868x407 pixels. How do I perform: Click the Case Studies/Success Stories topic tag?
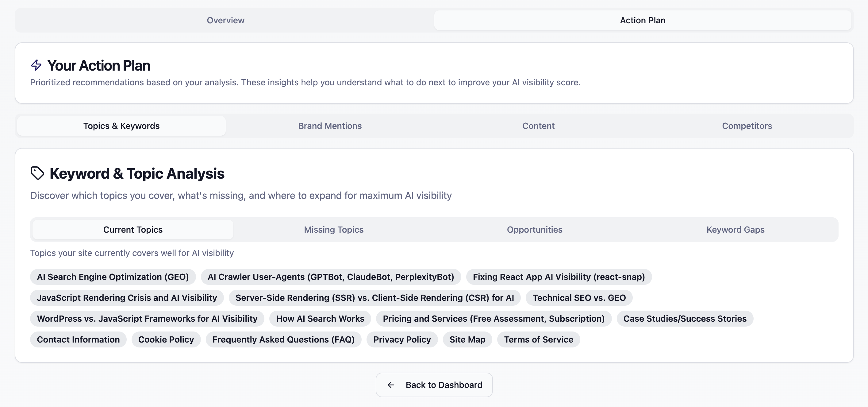point(685,318)
